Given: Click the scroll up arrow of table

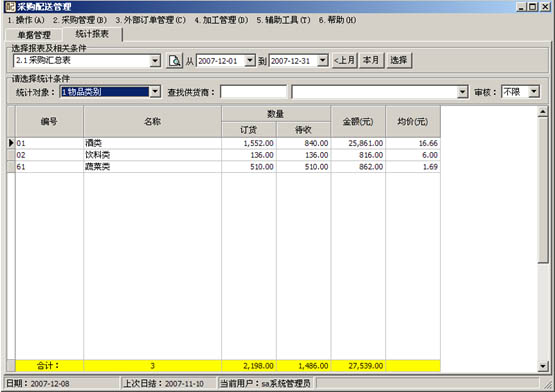Looking at the screenshot, I should point(543,112).
